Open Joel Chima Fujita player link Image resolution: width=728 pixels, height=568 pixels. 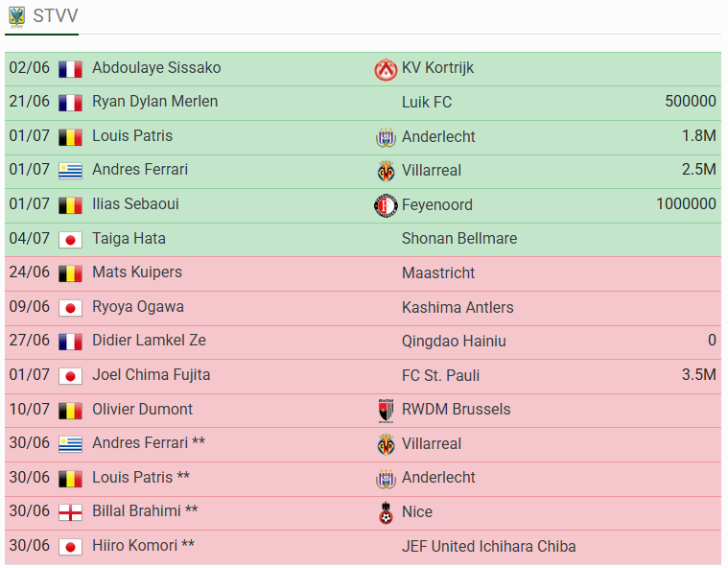click(152, 375)
